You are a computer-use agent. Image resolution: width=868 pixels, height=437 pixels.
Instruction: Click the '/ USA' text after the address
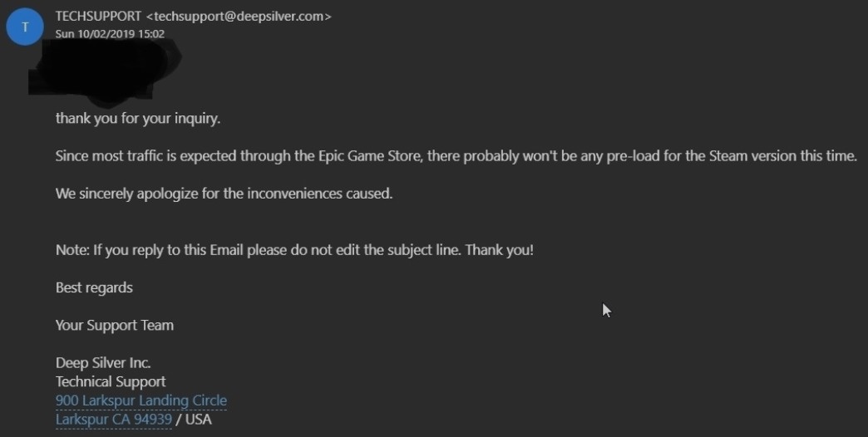[x=194, y=420]
